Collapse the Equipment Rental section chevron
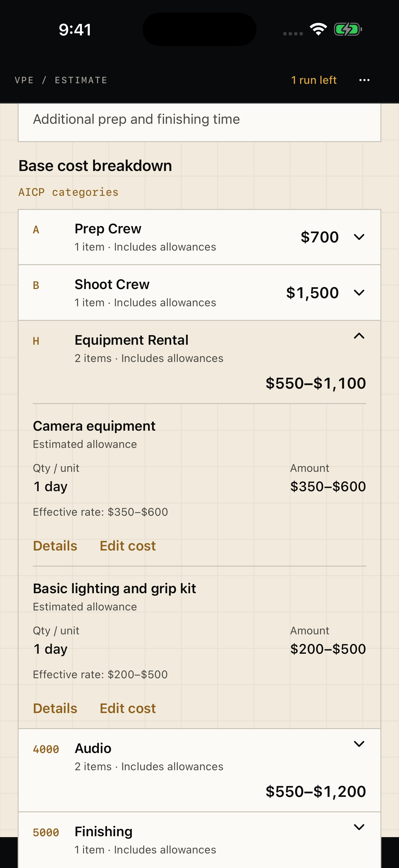The width and height of the screenshot is (399, 868). 359,336
